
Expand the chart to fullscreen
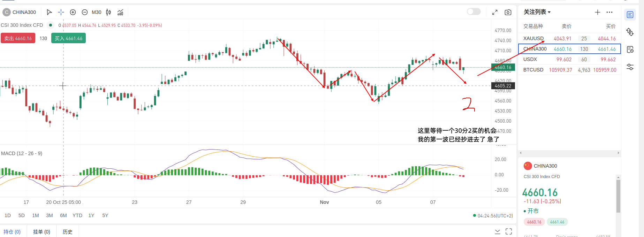pos(495,12)
